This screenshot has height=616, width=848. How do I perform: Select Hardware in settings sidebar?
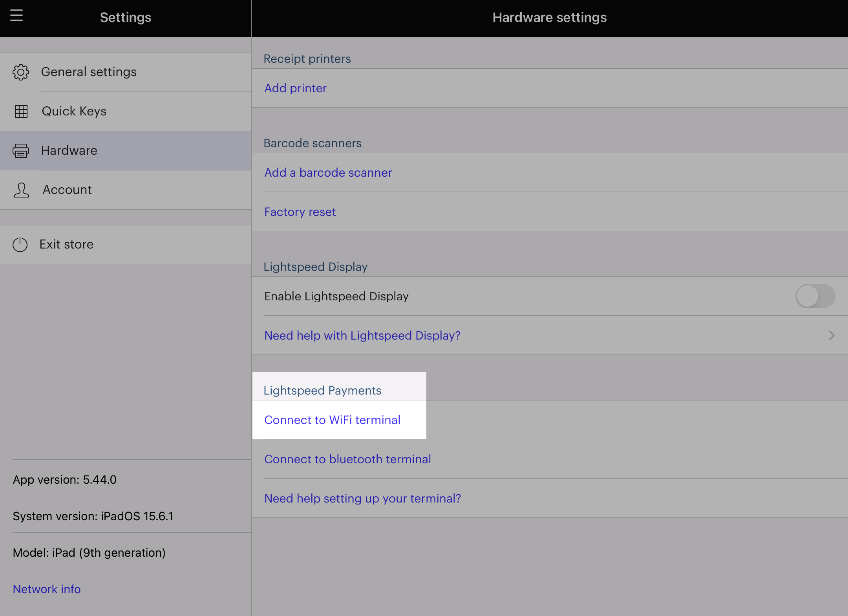coord(69,150)
